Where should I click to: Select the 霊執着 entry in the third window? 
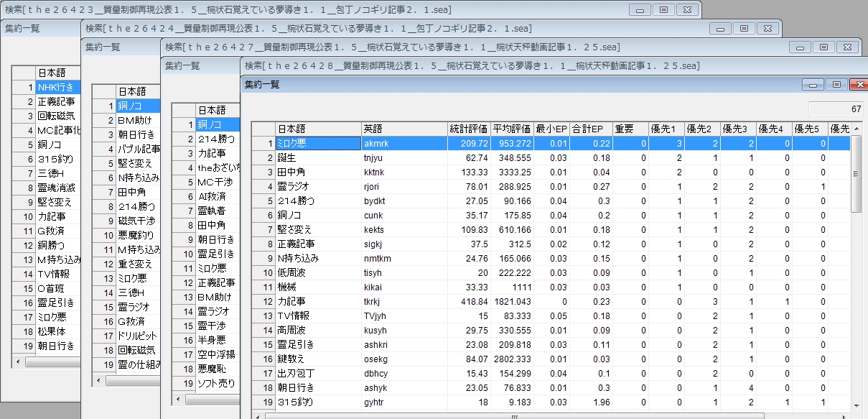coord(214,211)
